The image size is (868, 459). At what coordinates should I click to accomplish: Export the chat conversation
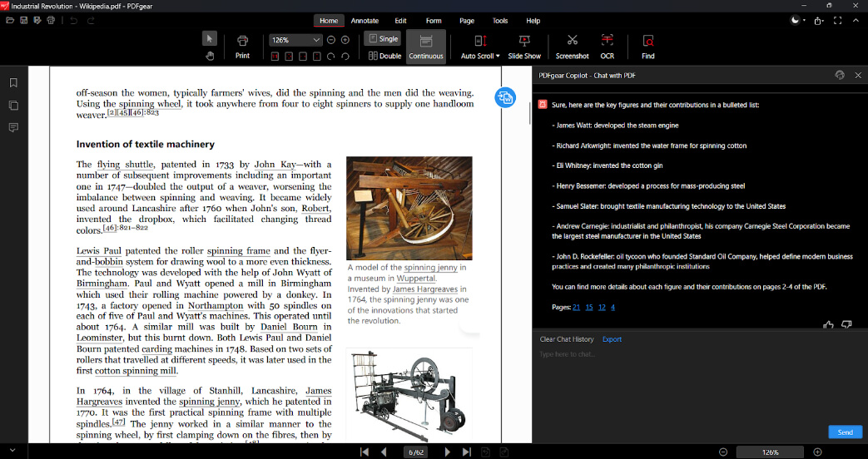(612, 339)
